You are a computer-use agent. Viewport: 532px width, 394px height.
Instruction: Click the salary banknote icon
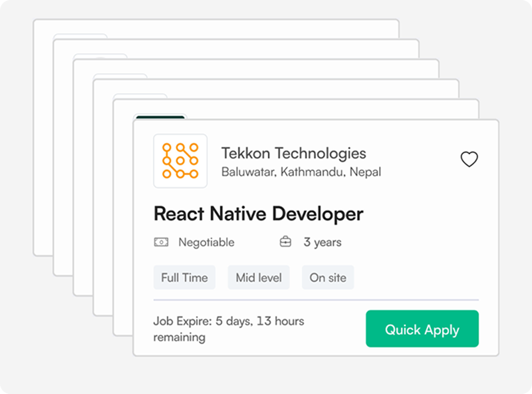[161, 242]
